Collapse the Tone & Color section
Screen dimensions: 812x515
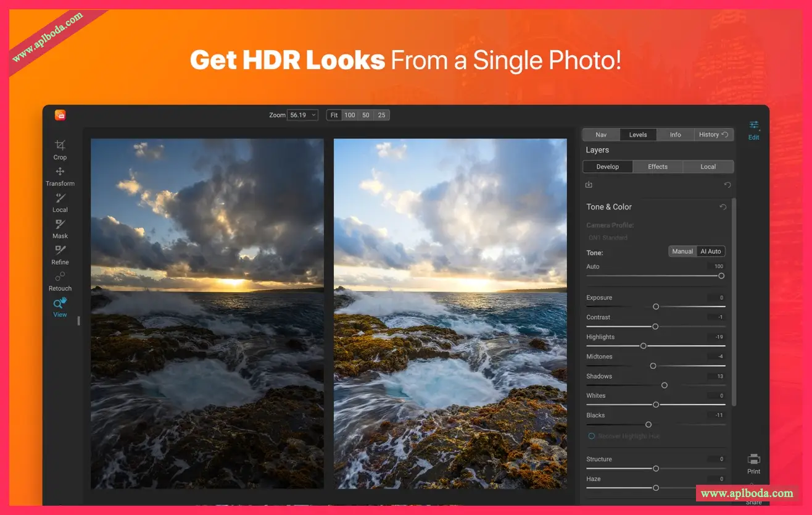coord(609,207)
